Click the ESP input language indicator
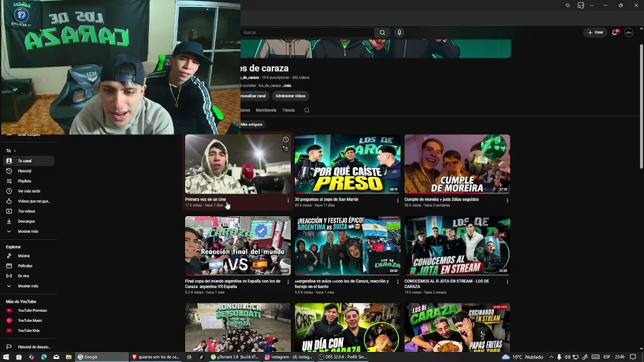Viewport: 644px width, 362px height. [606, 357]
